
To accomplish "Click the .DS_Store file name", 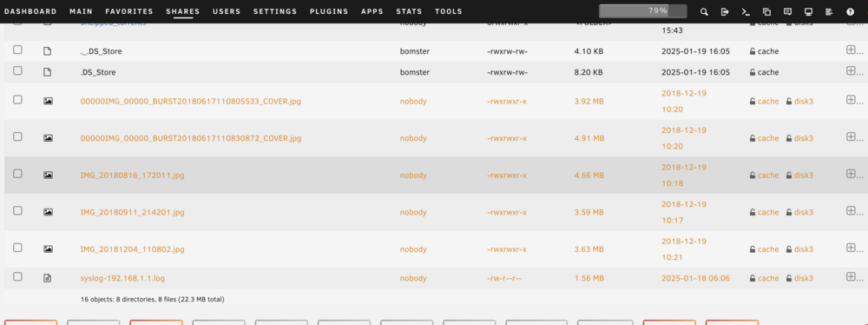I will pyautogui.click(x=98, y=72).
